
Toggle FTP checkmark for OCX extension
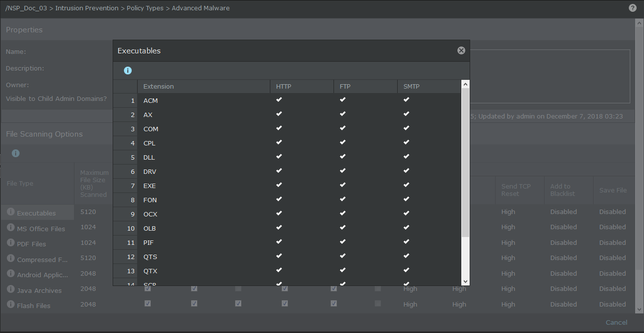(343, 213)
